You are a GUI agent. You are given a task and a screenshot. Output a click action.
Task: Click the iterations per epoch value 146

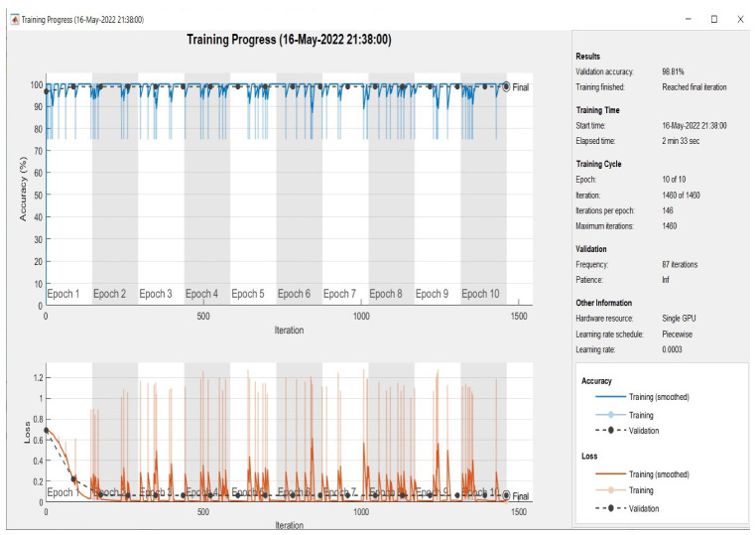668,210
